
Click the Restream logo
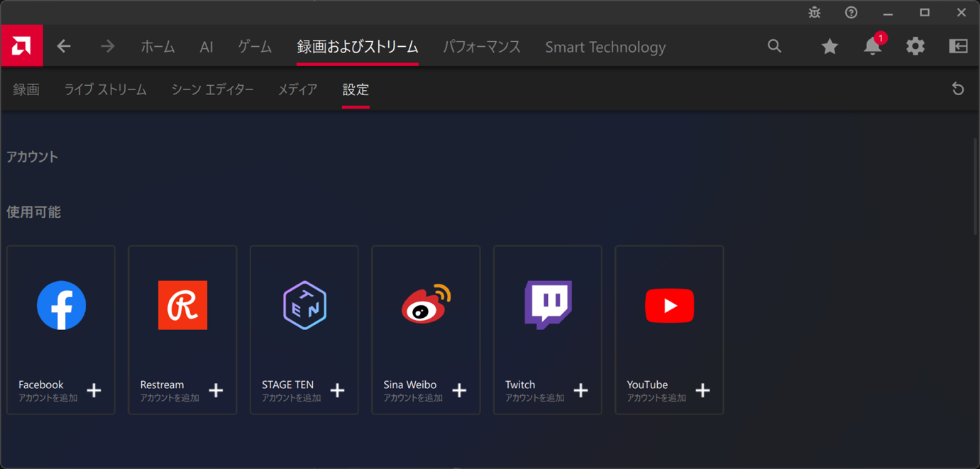(182, 305)
